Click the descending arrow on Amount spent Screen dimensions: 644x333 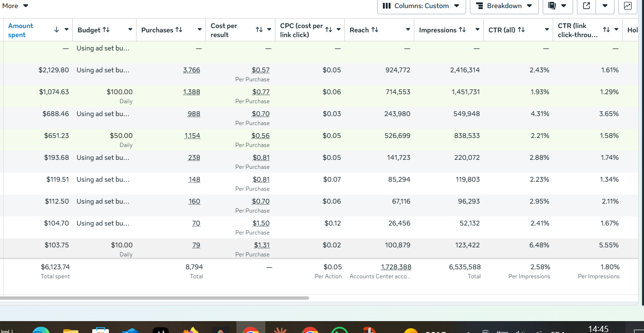point(57,30)
